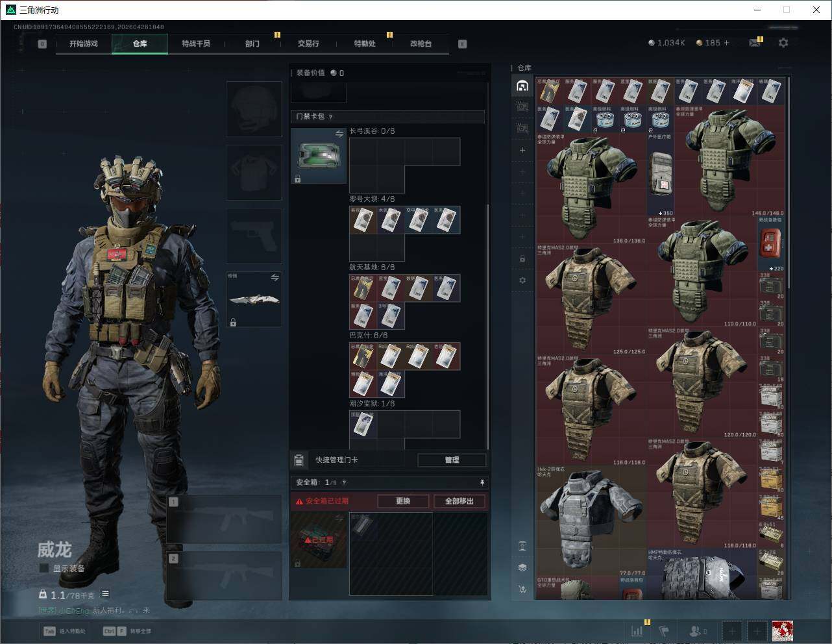Select the keycard in 潮汐监狱 section

[x=363, y=425]
